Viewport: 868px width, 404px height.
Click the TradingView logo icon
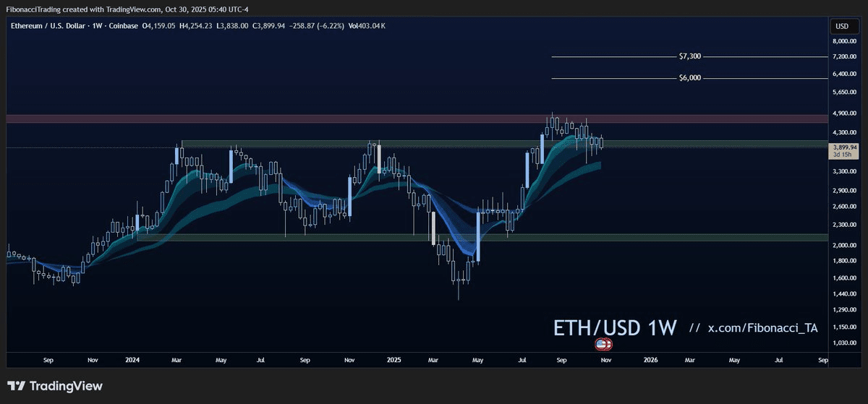click(x=17, y=386)
